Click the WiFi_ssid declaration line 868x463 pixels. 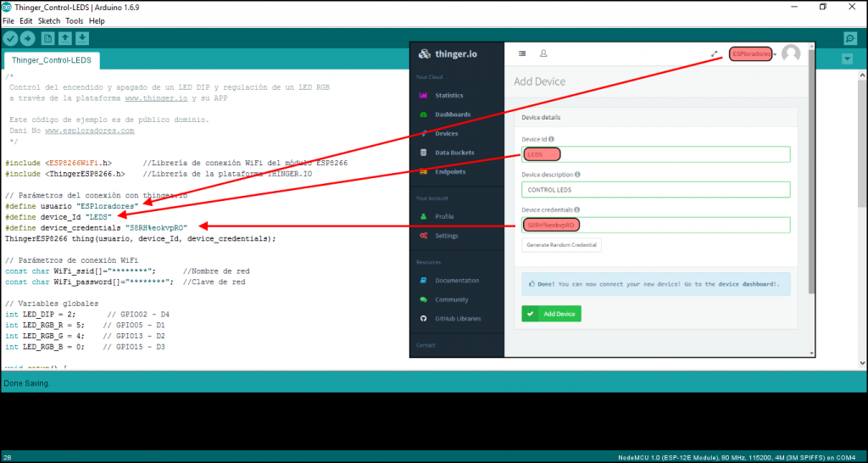pos(81,271)
